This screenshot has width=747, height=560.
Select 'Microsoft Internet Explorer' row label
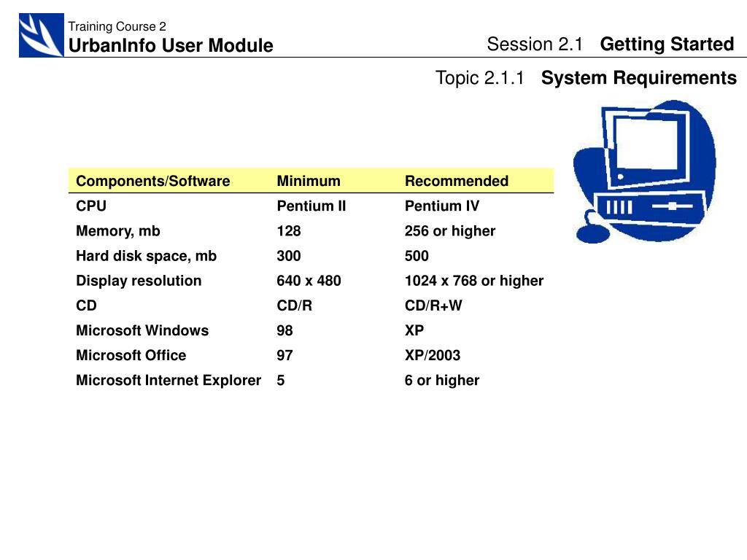(x=169, y=380)
